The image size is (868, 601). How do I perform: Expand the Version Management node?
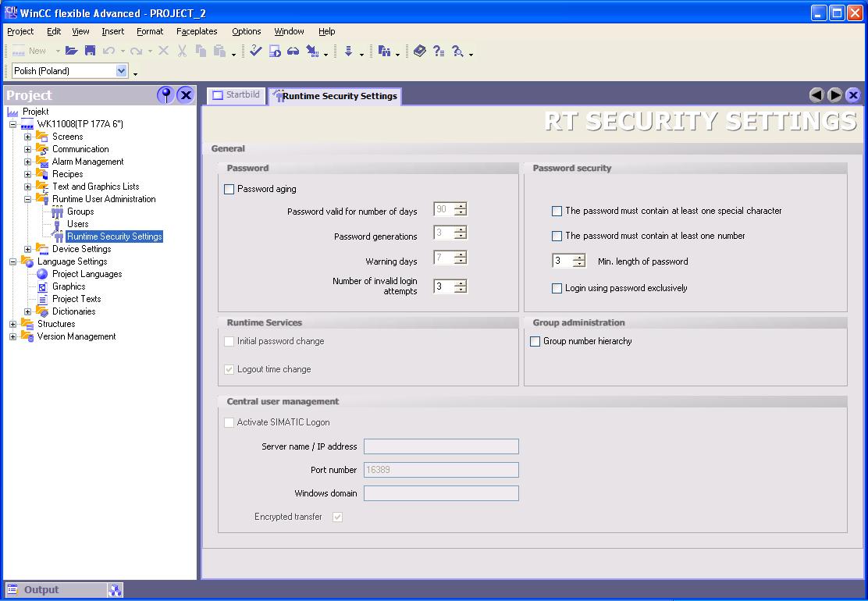pyautogui.click(x=12, y=336)
